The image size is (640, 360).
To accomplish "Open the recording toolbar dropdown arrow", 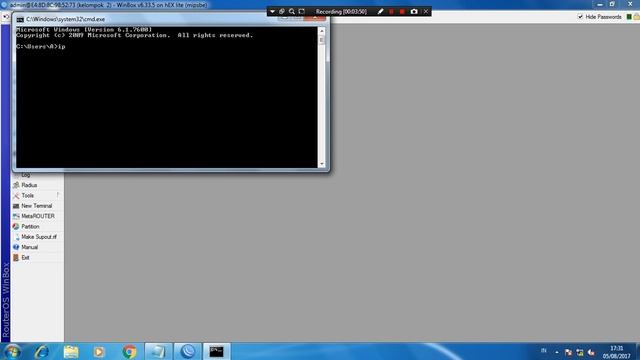I will point(272,11).
